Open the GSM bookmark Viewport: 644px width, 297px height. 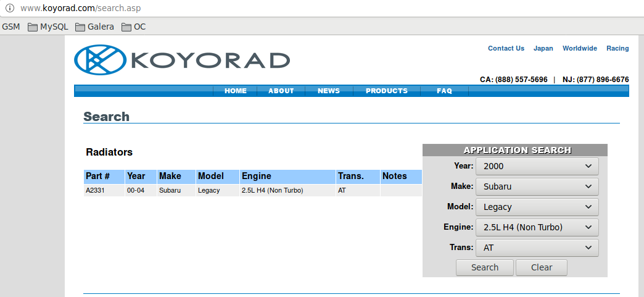pos(11,27)
